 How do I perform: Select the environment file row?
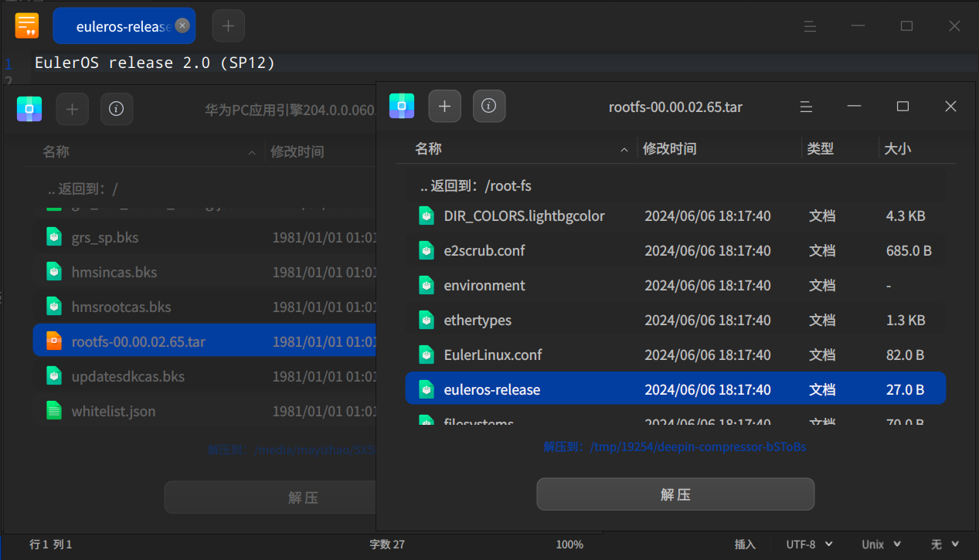[676, 285]
